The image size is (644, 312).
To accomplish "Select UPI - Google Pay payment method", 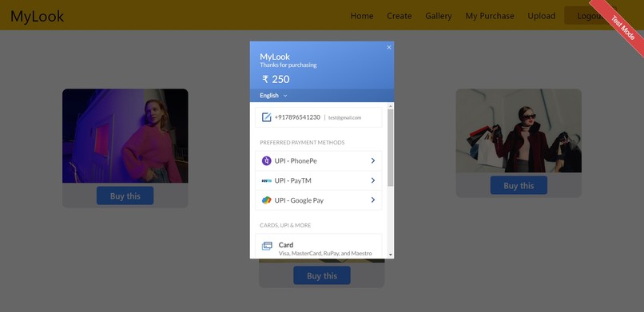I will [318, 200].
